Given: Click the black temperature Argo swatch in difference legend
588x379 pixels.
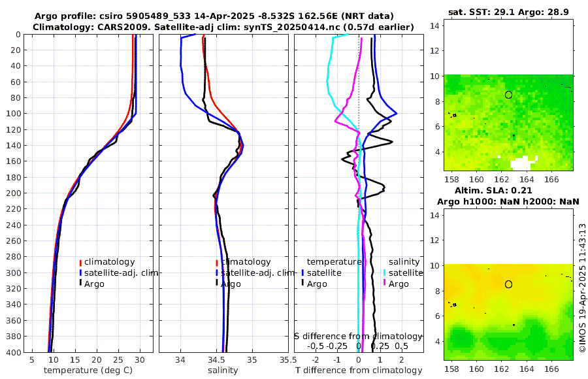Looking at the screenshot, I should pos(302,284).
